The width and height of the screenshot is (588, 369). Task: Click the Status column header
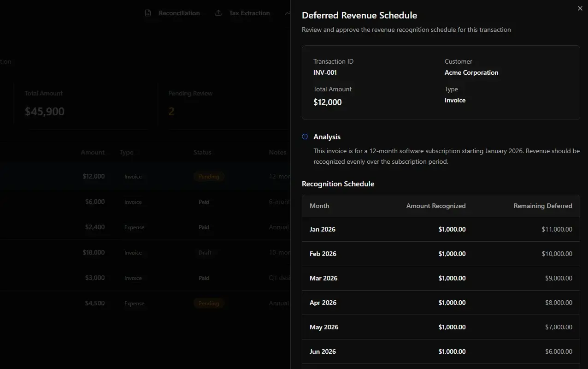click(202, 152)
